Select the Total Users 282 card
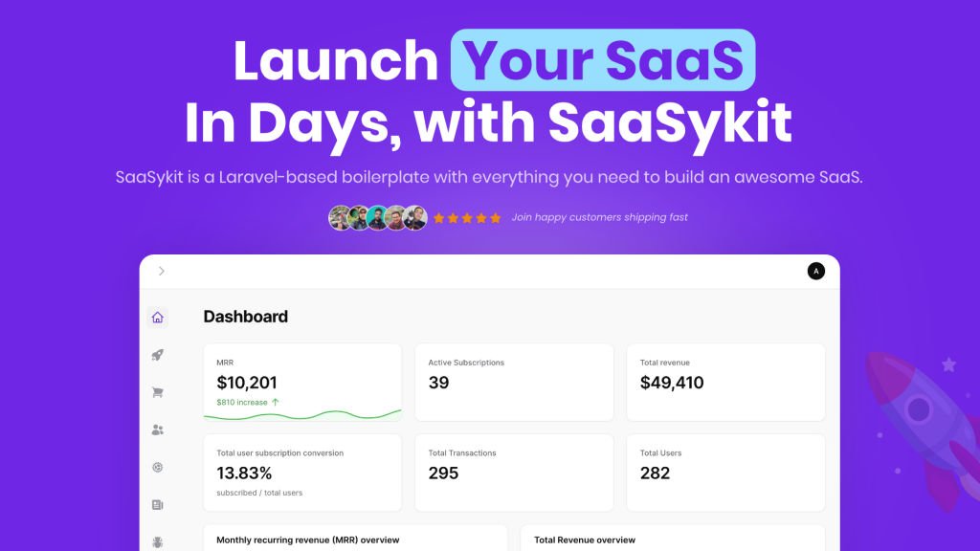Screen dimensions: 980x551 (x=725, y=472)
